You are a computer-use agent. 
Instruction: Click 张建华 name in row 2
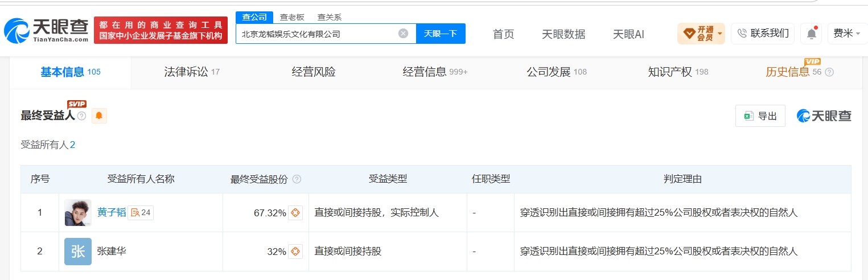click(112, 251)
